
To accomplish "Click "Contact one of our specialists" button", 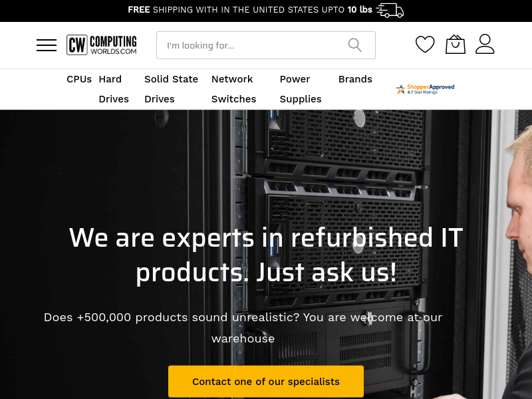I will (x=266, y=381).
